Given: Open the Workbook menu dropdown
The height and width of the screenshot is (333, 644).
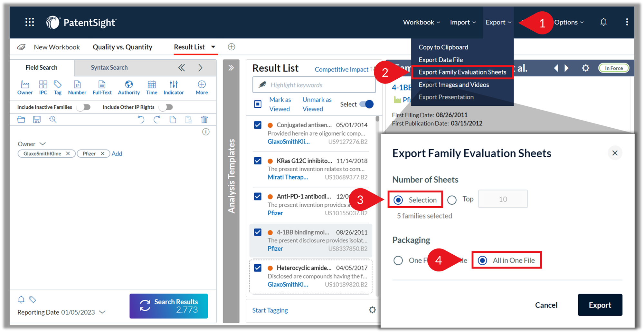Looking at the screenshot, I should click(421, 22).
